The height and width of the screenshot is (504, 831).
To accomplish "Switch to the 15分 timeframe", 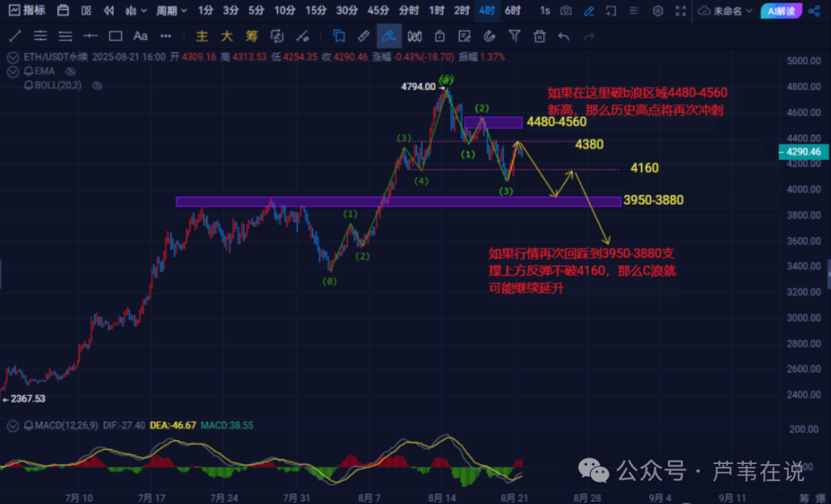I will click(x=315, y=11).
